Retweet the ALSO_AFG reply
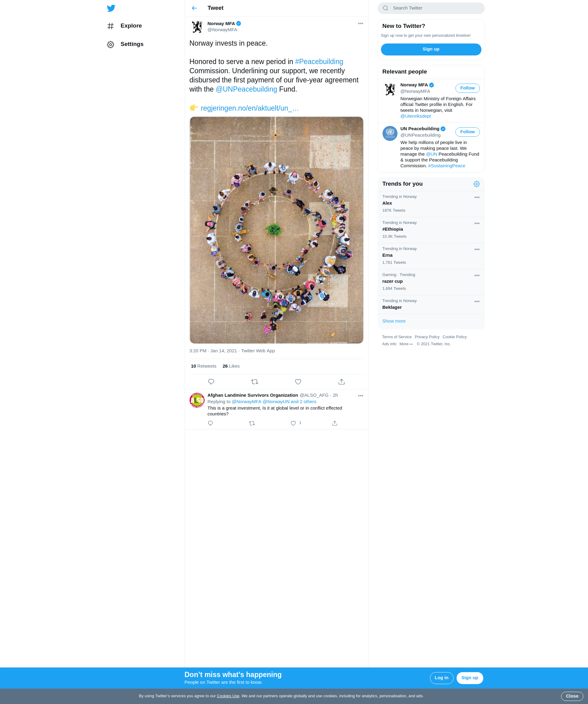The height and width of the screenshot is (704, 588). pos(252,423)
